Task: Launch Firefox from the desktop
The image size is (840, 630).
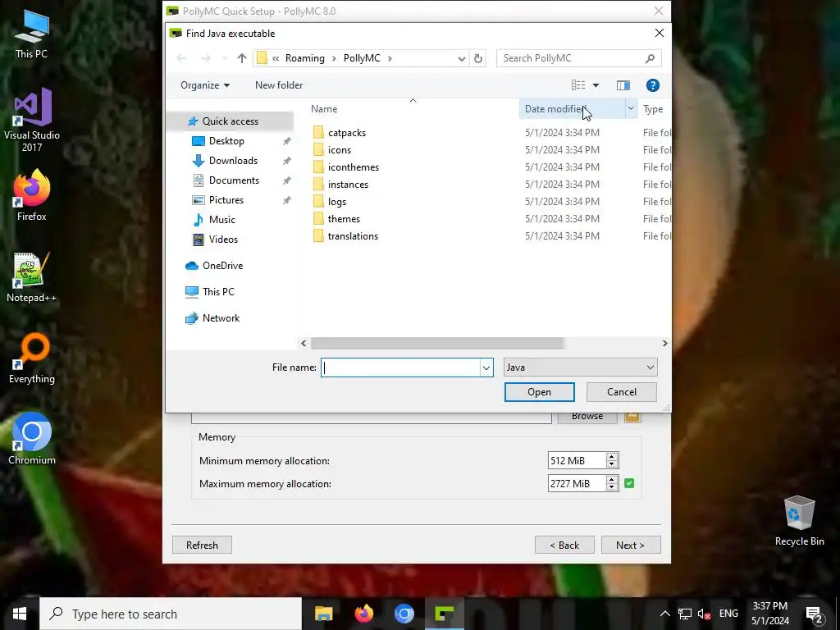Action: click(x=32, y=195)
